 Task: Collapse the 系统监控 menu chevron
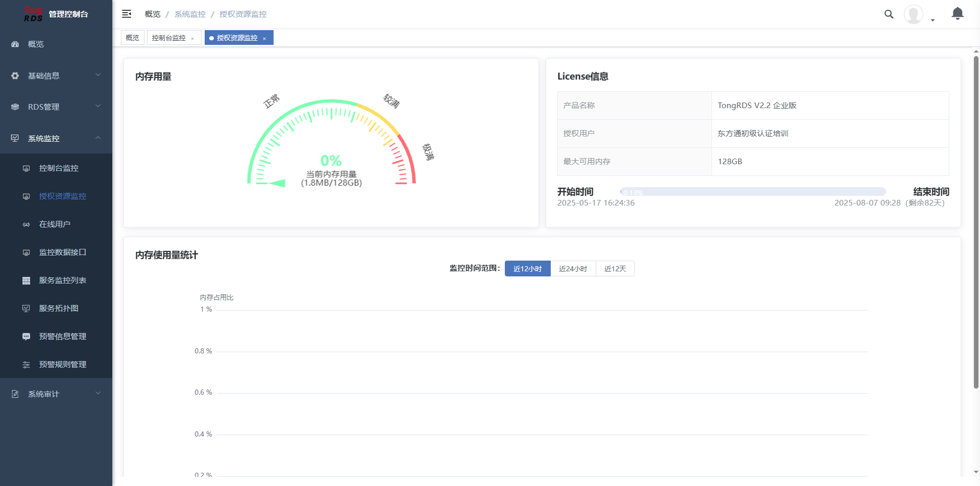coord(98,138)
